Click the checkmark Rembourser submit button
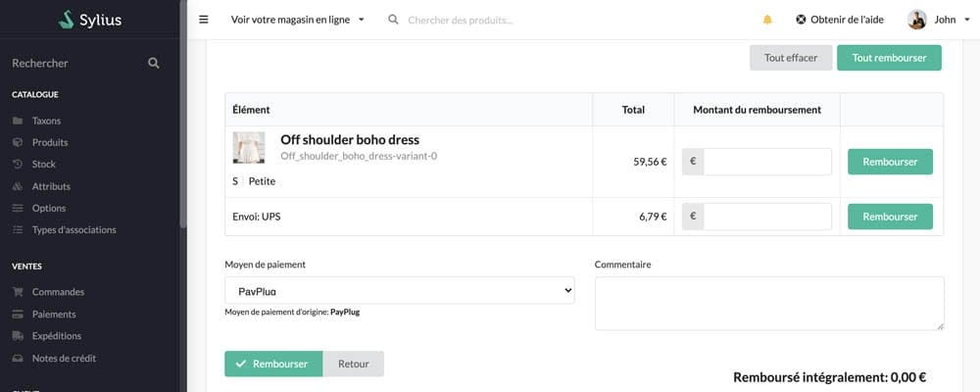 click(272, 364)
